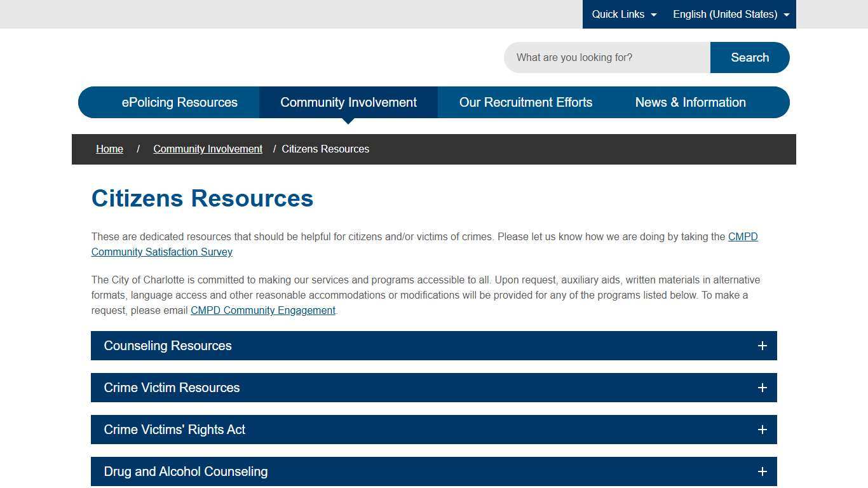Select the ePolicing Resources navigation item

coord(180,102)
